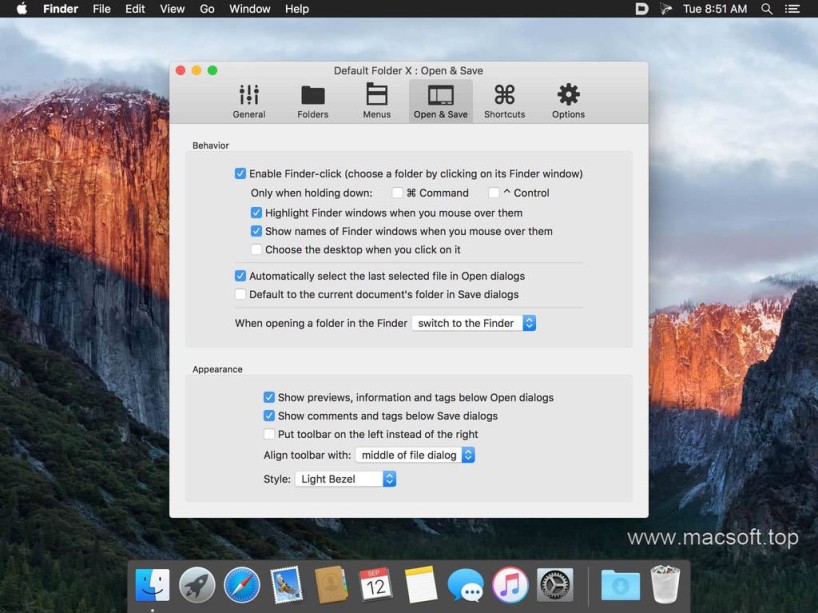Open the Align toolbar with dropdown
The width and height of the screenshot is (818, 613).
pyautogui.click(x=415, y=455)
